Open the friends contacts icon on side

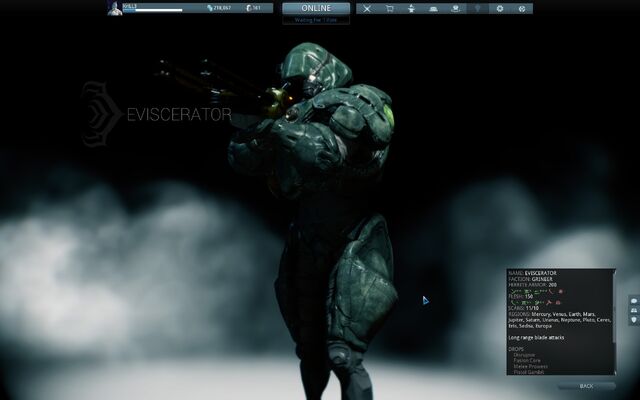pos(634,310)
